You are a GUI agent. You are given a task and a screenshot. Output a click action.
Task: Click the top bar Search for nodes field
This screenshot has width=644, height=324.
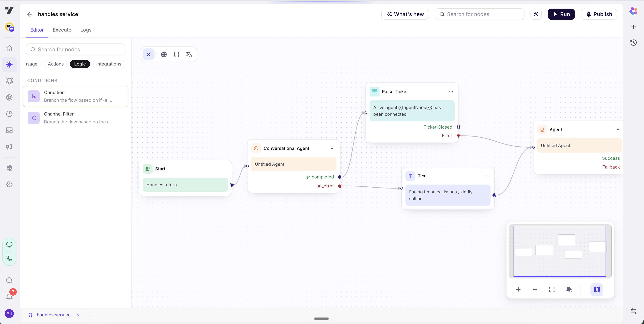[480, 14]
